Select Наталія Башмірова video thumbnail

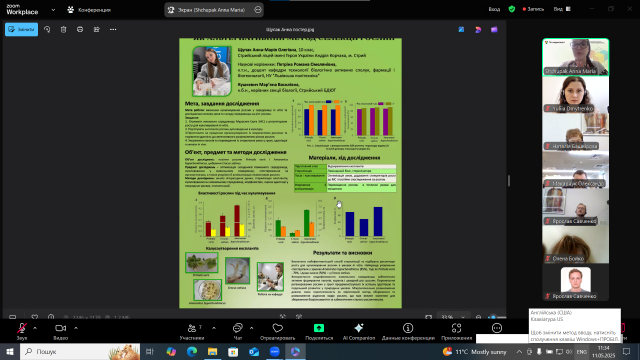(576, 132)
